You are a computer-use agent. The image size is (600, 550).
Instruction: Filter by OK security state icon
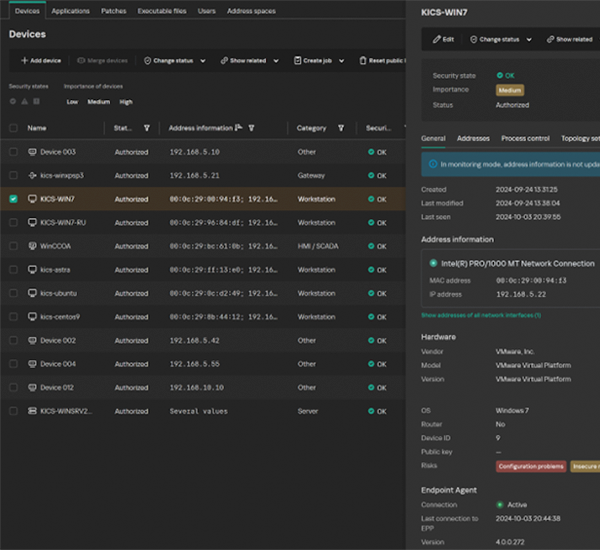coord(13,101)
